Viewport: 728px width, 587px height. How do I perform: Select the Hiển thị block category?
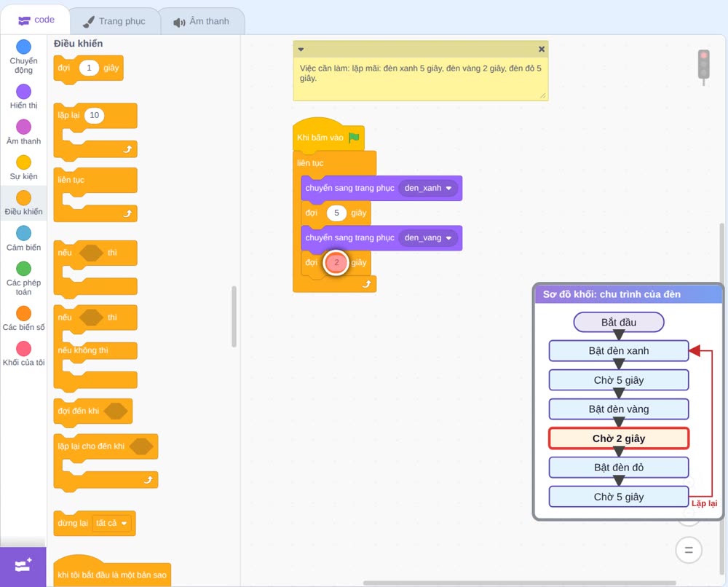point(23,97)
